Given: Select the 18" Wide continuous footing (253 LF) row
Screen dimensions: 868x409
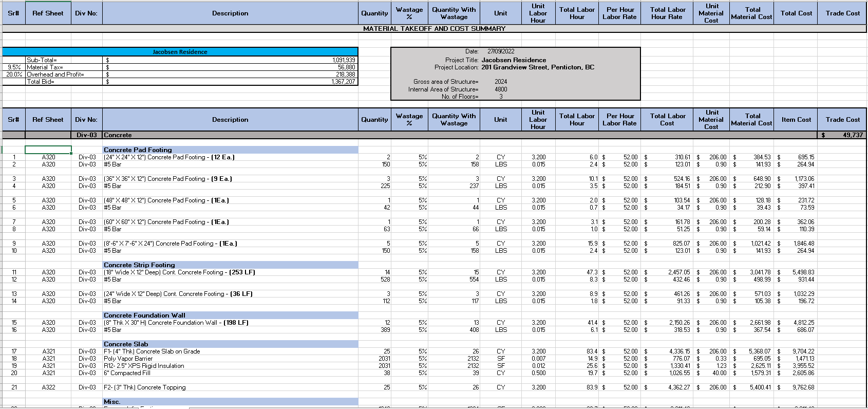Looking at the screenshot, I should 179,272.
